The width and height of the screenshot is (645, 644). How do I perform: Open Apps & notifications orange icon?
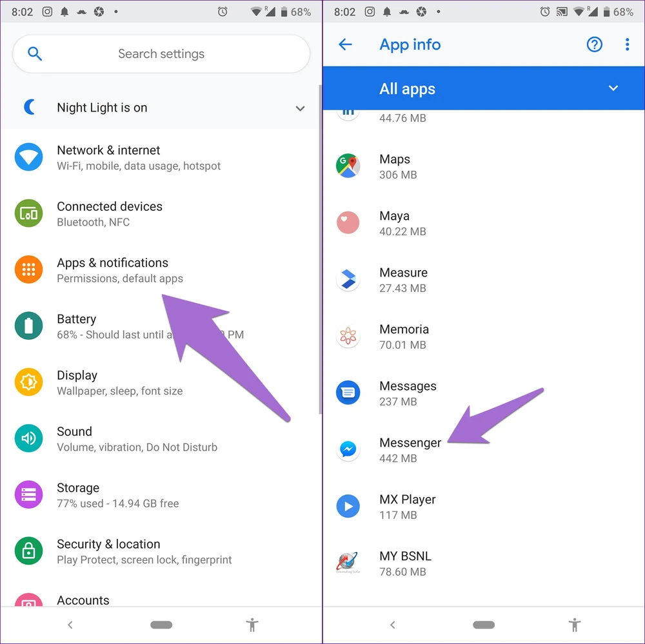(x=28, y=269)
